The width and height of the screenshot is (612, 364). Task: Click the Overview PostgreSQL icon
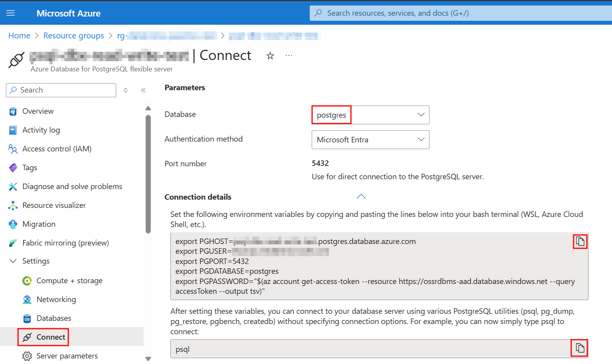point(13,111)
